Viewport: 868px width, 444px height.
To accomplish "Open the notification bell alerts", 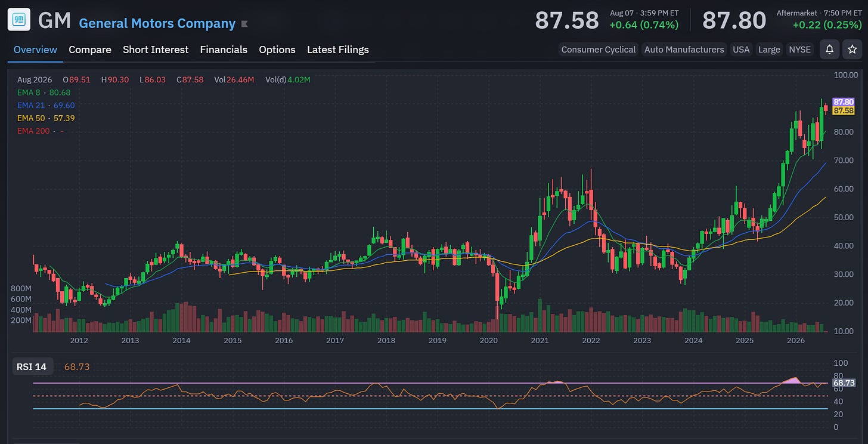I will 829,50.
